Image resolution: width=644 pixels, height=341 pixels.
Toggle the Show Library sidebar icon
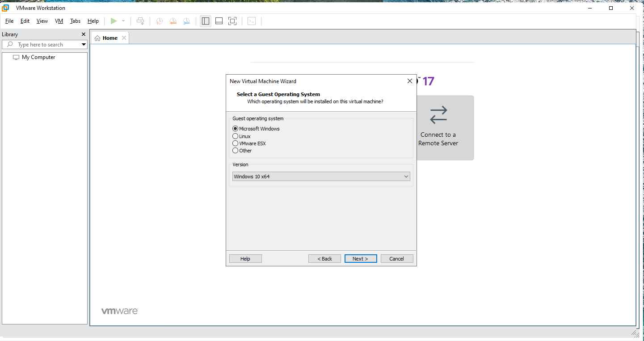point(206,21)
